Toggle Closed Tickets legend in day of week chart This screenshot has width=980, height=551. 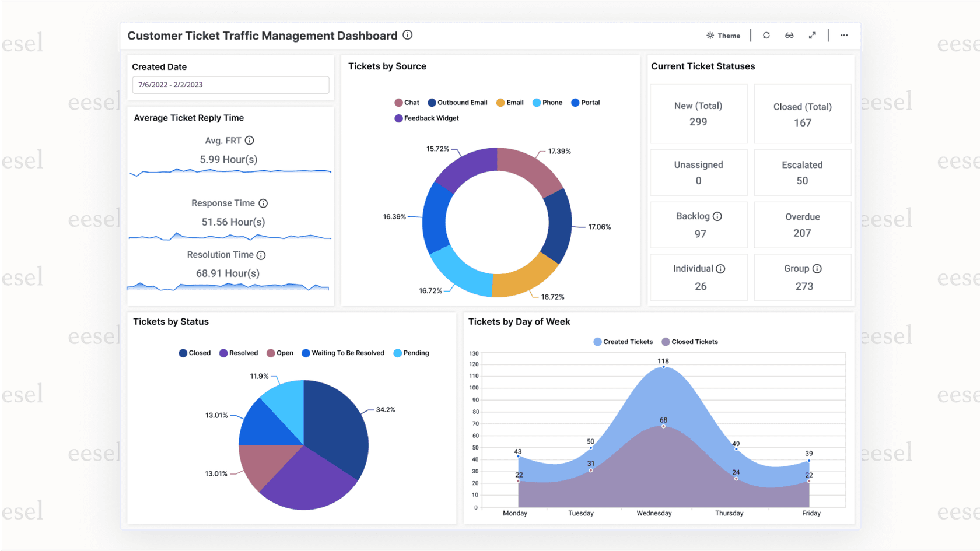coord(690,342)
